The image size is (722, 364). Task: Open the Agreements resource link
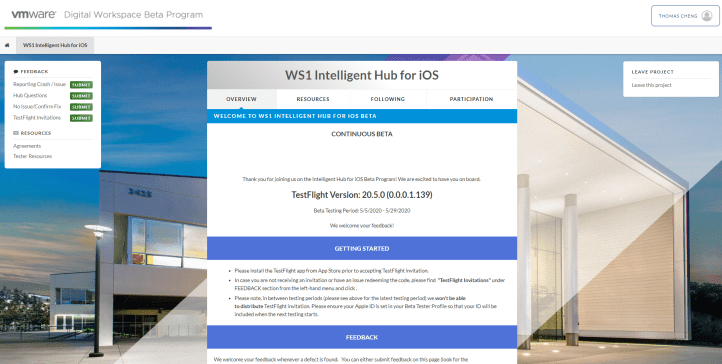coord(27,146)
